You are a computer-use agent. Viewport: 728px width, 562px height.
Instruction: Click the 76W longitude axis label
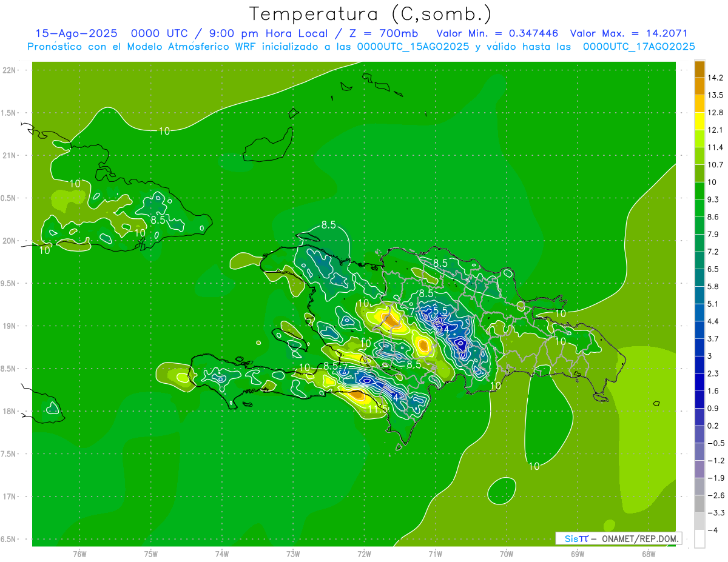(79, 554)
